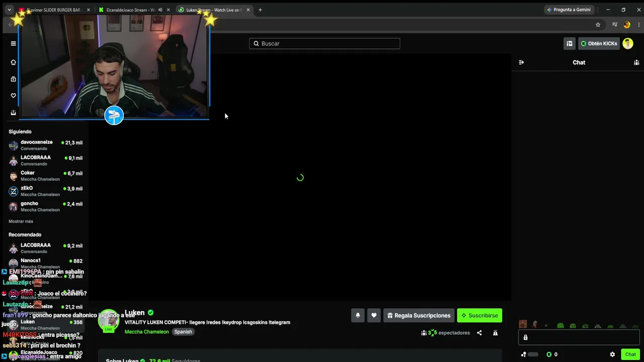644x362 pixels.
Task: Follow Luken with the heart button
Action: [374, 316]
